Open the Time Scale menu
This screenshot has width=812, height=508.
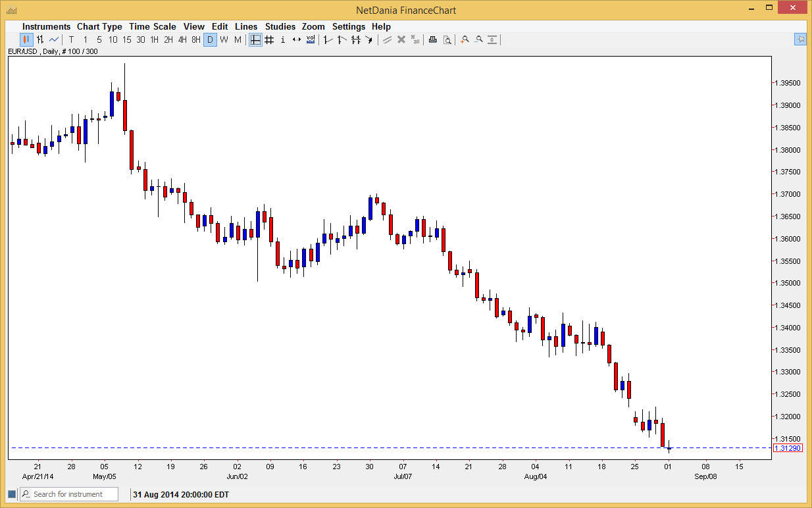click(x=152, y=26)
